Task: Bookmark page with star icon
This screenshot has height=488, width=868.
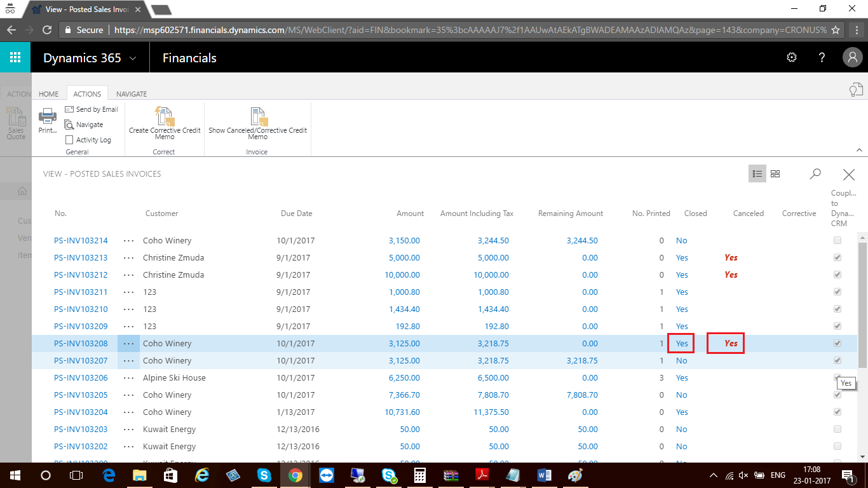Action: tap(836, 30)
